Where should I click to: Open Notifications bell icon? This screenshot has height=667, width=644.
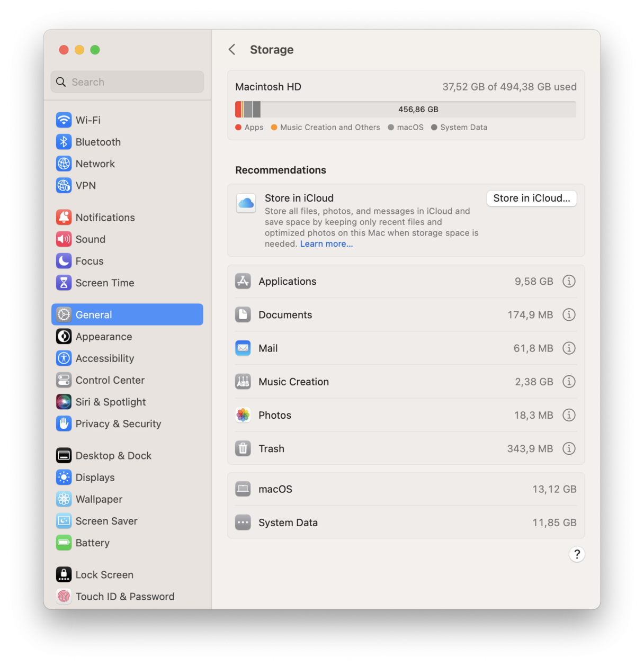[x=64, y=217]
